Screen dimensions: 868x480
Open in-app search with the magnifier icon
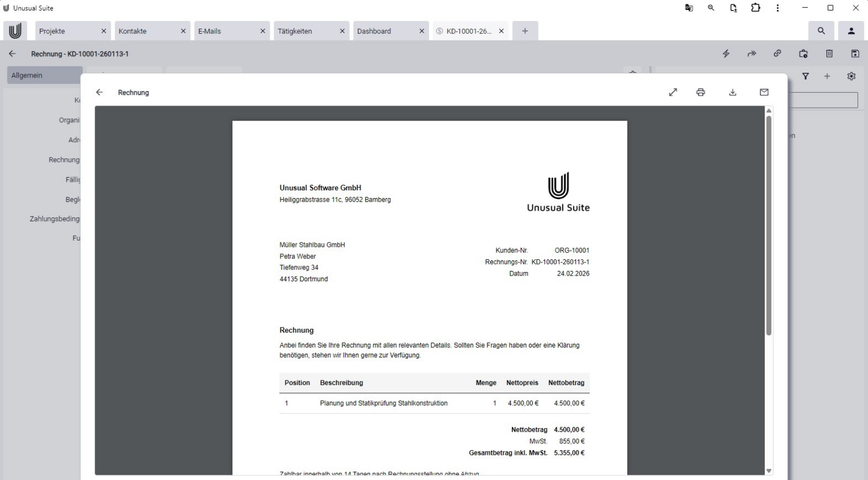tap(821, 31)
